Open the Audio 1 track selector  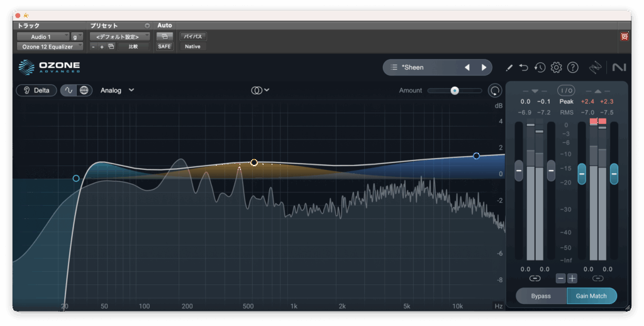point(42,37)
